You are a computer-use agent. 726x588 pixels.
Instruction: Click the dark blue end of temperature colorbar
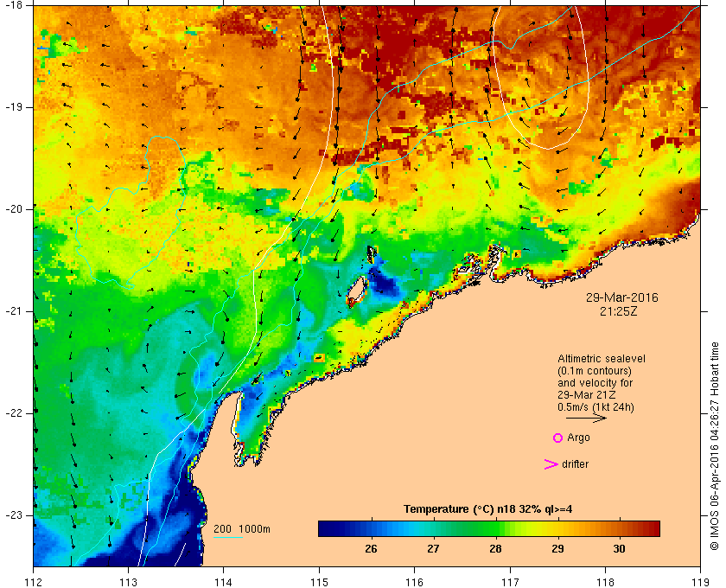pyautogui.click(x=328, y=528)
